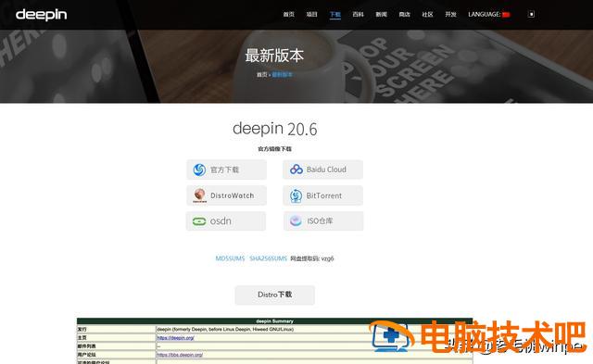The image size is (593, 364).
Task: Open the 百科 navigation item
Action: pos(358,15)
